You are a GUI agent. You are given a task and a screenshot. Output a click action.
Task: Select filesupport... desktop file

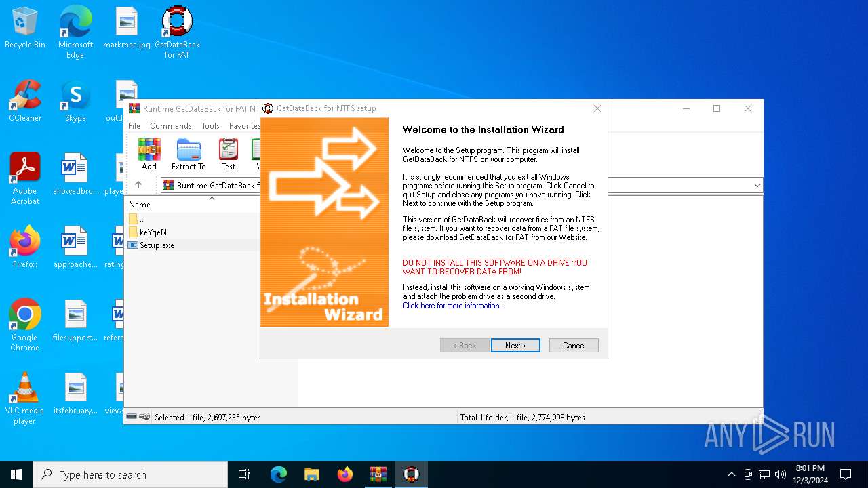pyautogui.click(x=75, y=321)
